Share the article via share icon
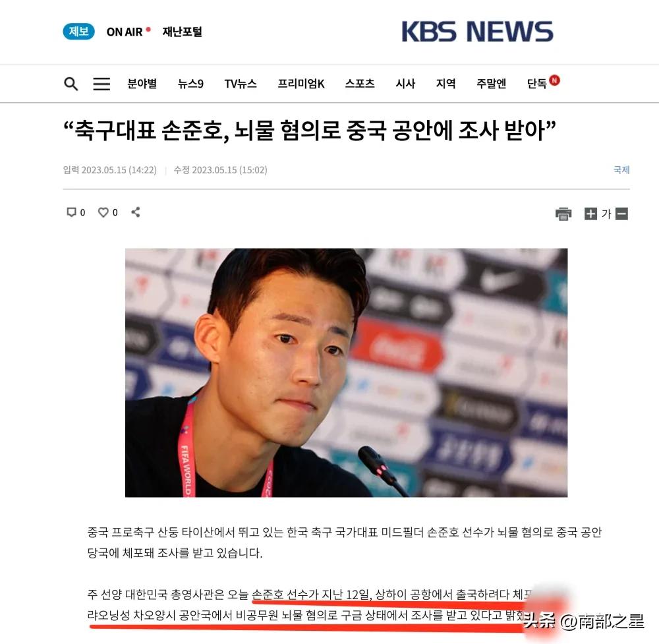Viewport: 659px width, 644px height. (x=135, y=212)
